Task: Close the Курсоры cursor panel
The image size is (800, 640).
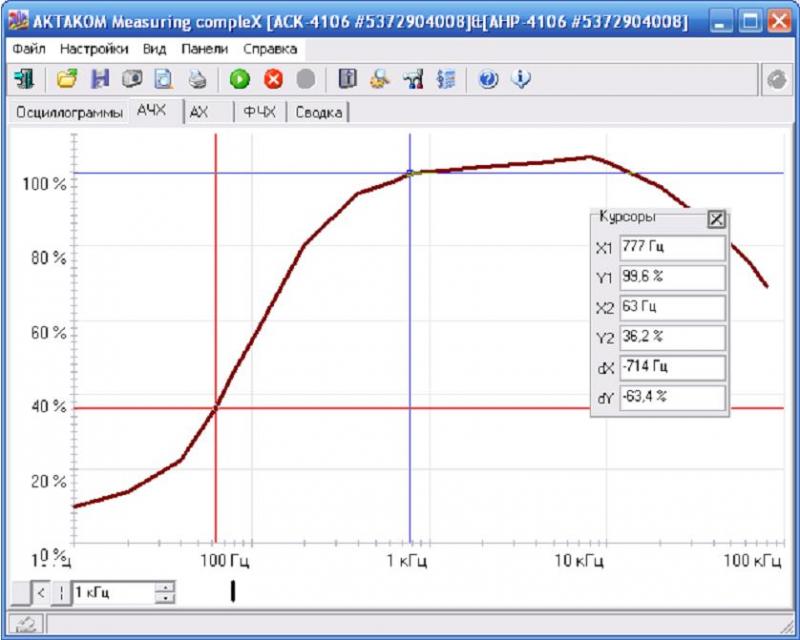Action: tap(716, 220)
